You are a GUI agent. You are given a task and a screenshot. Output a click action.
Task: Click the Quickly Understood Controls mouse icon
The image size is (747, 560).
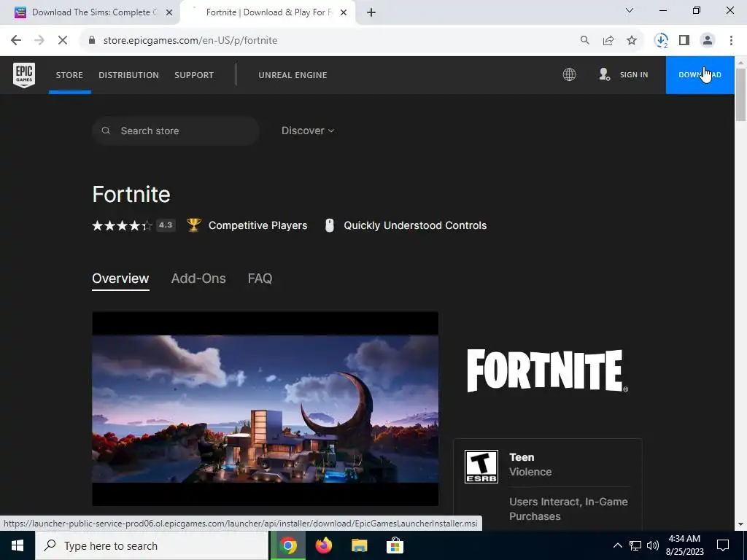(329, 225)
